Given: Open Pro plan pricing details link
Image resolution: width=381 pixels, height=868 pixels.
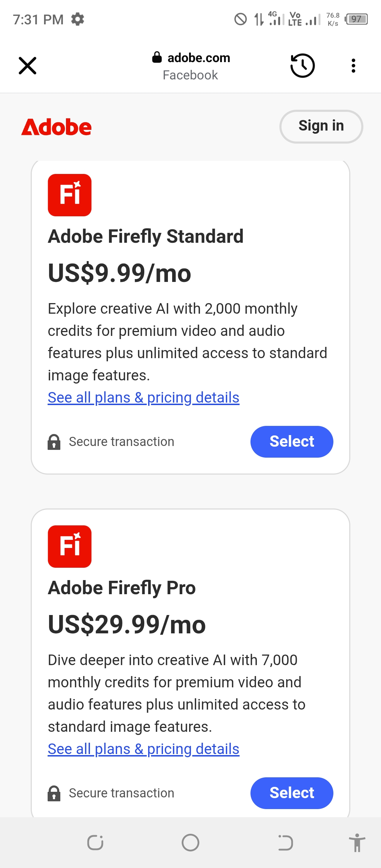Looking at the screenshot, I should [x=144, y=749].
